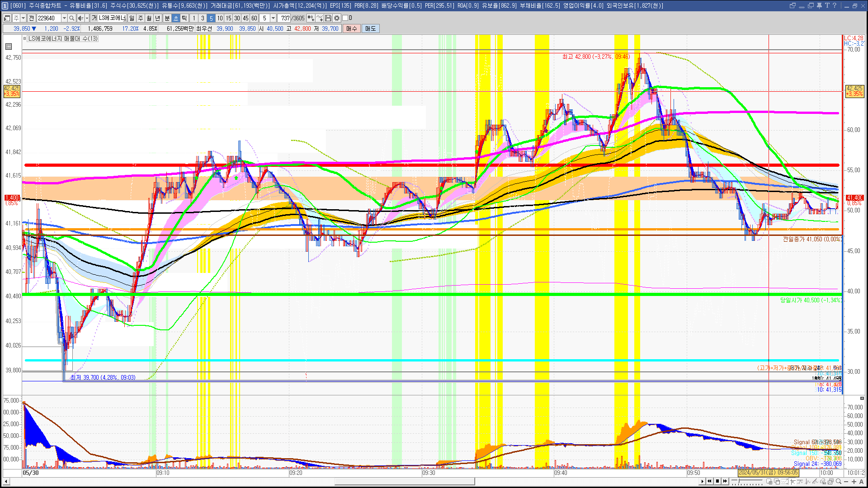868x488 pixels.
Task: Click the stop button in replay controls
Action: coord(717,481)
